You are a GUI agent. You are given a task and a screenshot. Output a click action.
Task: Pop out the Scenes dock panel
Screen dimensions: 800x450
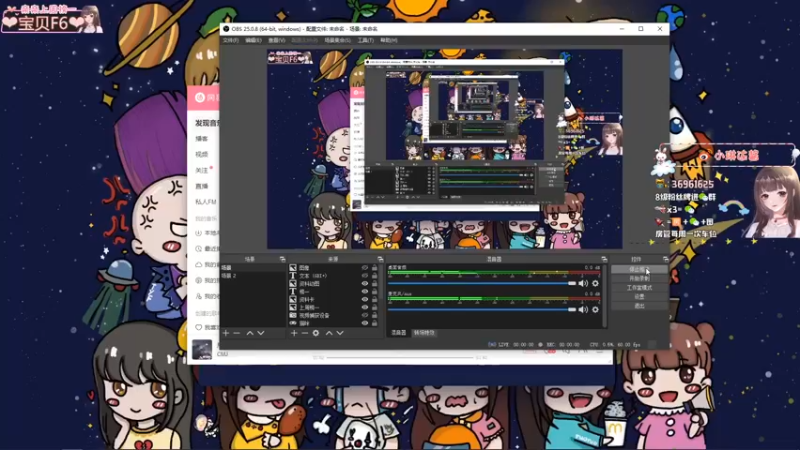pos(282,259)
